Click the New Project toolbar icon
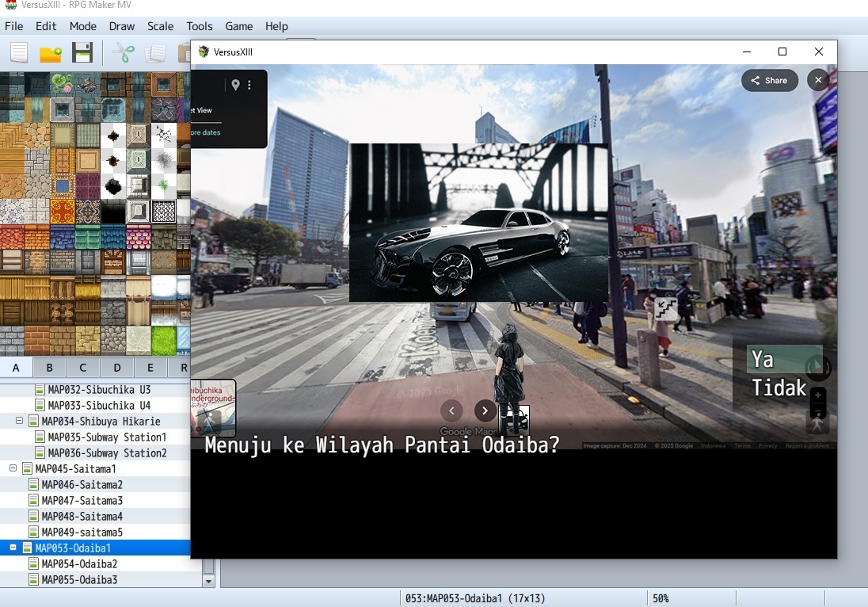The image size is (868, 607). point(18,53)
